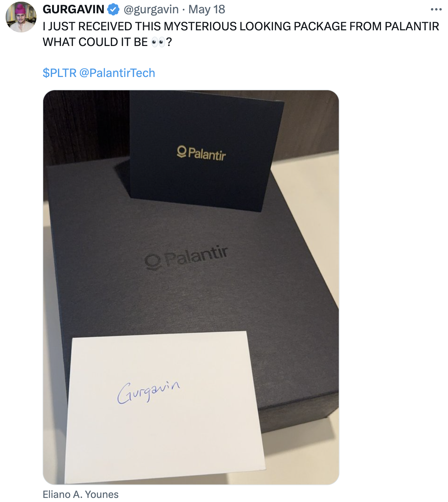Click the GURGAVIN display name

(74, 10)
